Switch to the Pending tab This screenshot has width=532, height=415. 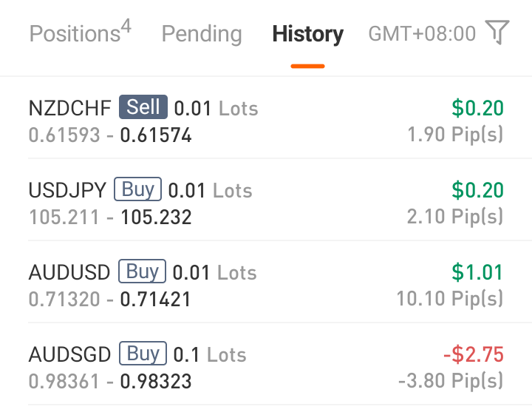click(x=202, y=34)
